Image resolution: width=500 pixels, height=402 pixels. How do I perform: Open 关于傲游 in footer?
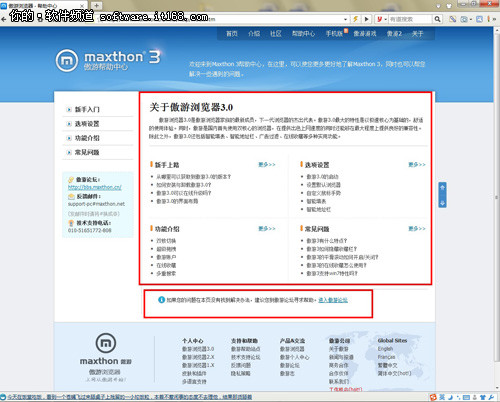pyautogui.click(x=339, y=349)
